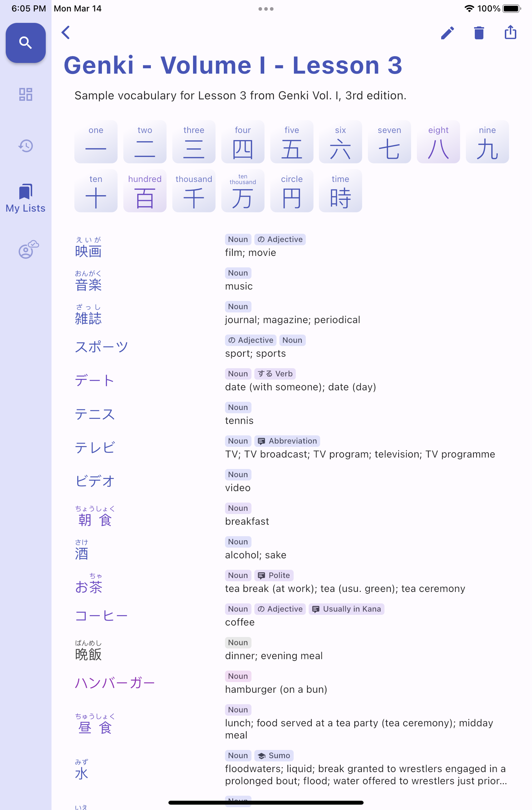Go back with the chevron arrow

(66, 33)
